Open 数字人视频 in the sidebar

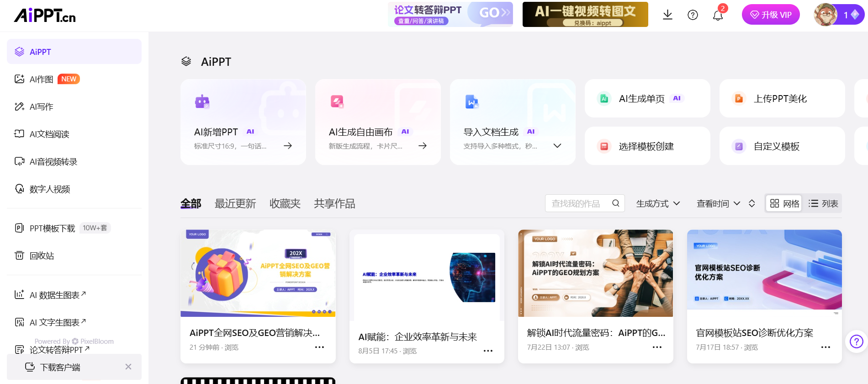click(x=74, y=189)
